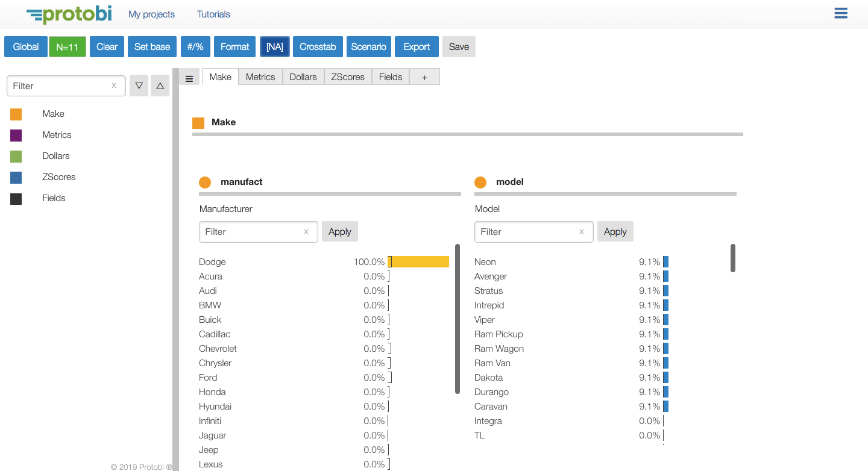Image resolution: width=868 pixels, height=471 pixels.
Task: Click Apply under Manufacturer
Action: click(339, 231)
